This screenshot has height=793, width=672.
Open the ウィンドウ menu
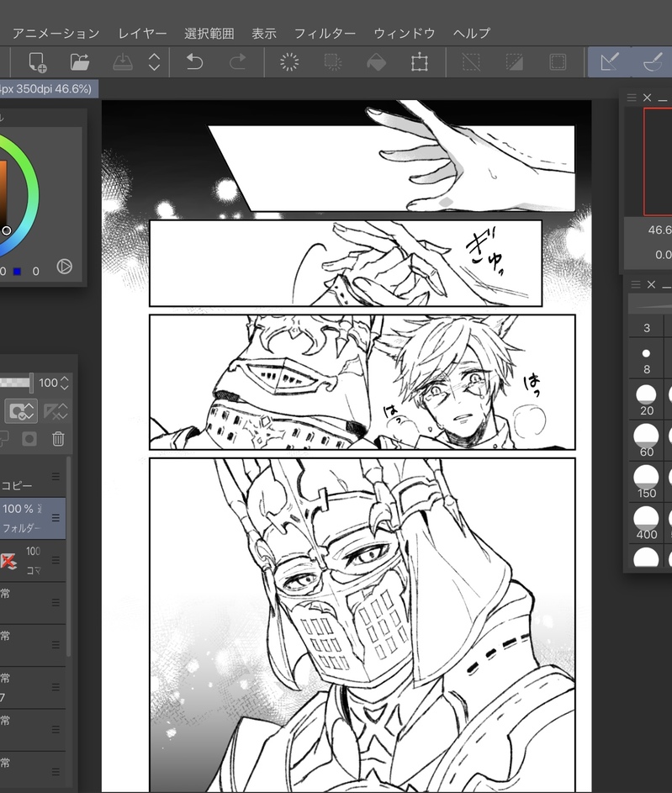coord(404,34)
